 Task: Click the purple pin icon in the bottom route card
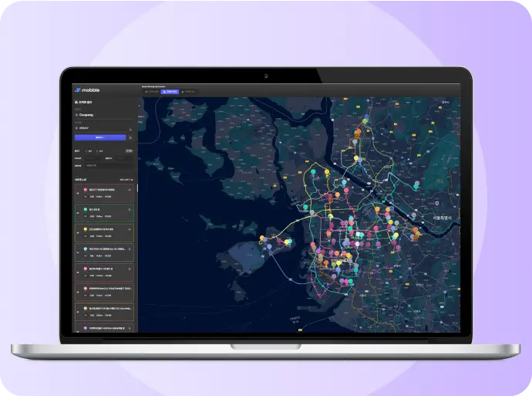(86, 328)
